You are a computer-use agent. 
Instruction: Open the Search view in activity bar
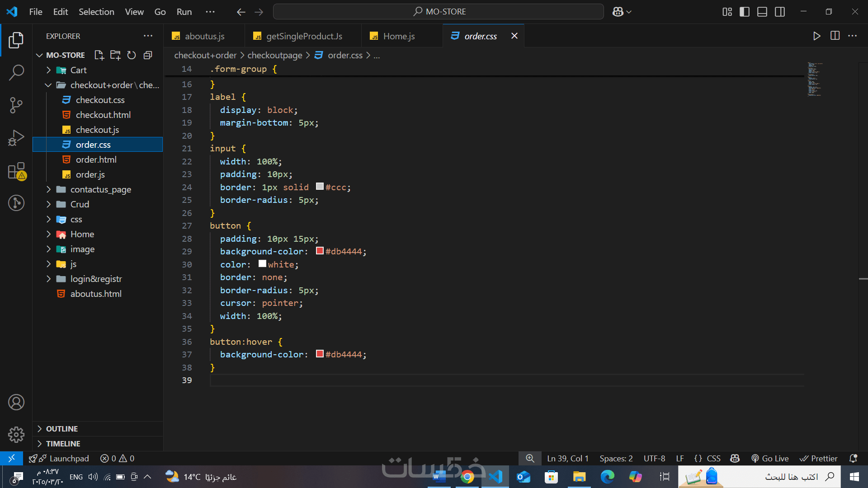16,72
